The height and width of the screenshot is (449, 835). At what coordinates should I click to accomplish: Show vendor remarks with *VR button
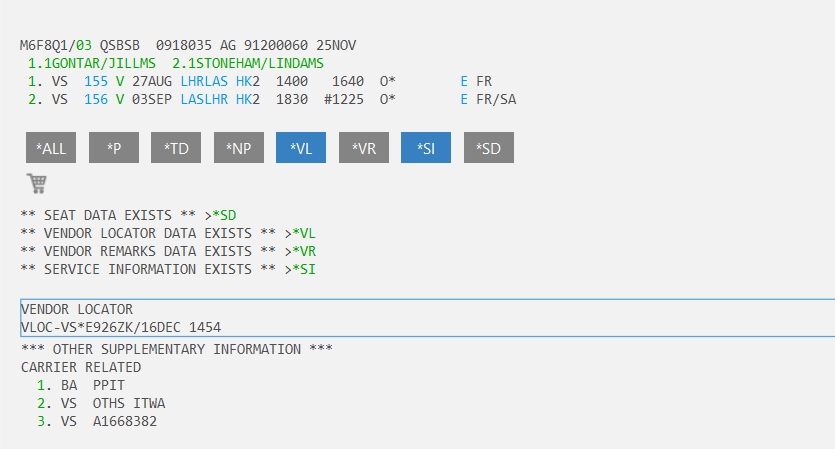(364, 148)
